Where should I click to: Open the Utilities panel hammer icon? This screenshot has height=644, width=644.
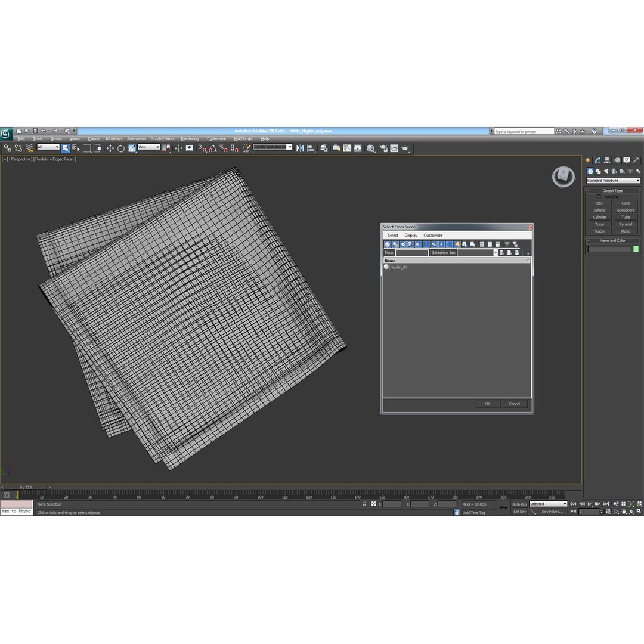pos(636,160)
